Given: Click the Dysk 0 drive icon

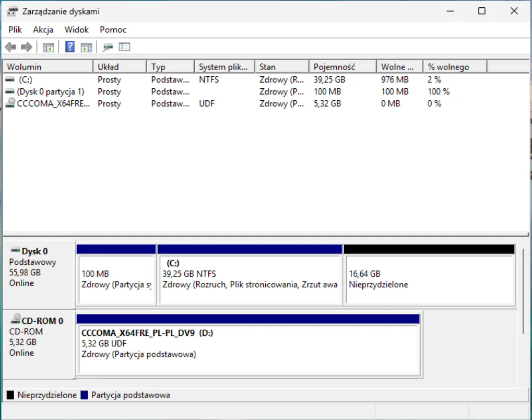Looking at the screenshot, I should [x=15, y=251].
